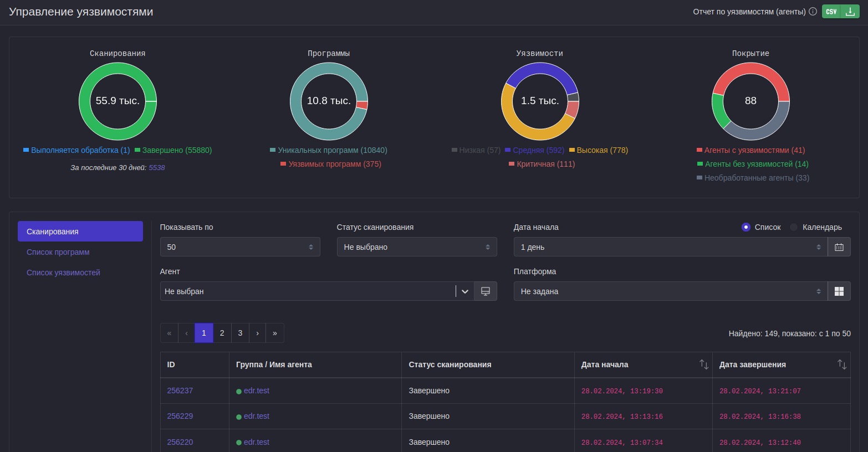Click the agent monitor icon button

pyautogui.click(x=485, y=291)
